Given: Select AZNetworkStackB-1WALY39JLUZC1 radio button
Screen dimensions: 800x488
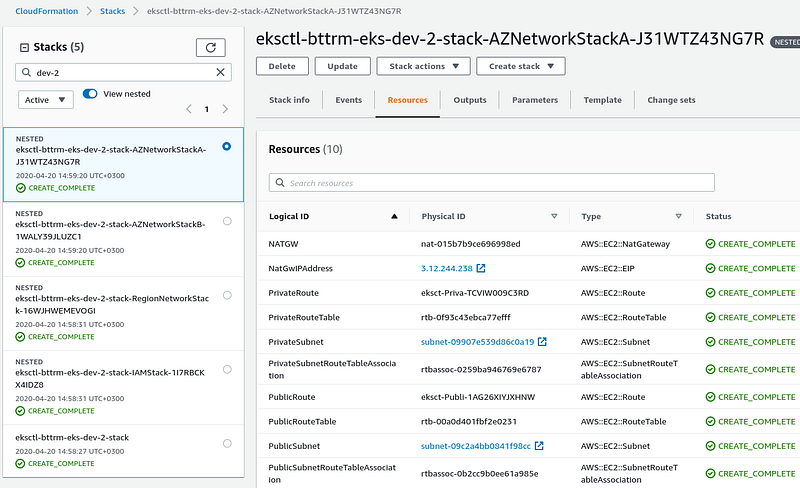Looking at the screenshot, I should click(x=227, y=221).
